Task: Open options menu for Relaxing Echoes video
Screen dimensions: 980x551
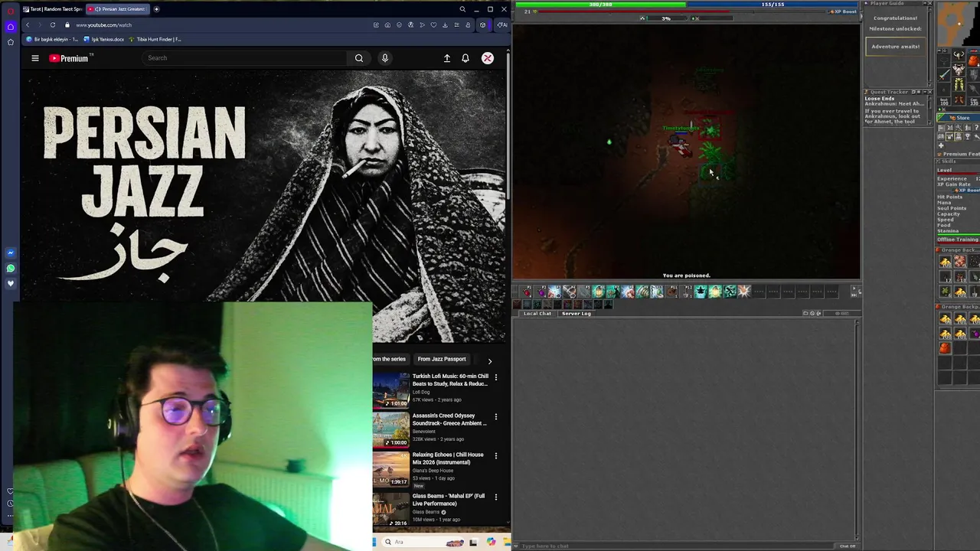Action: point(496,456)
